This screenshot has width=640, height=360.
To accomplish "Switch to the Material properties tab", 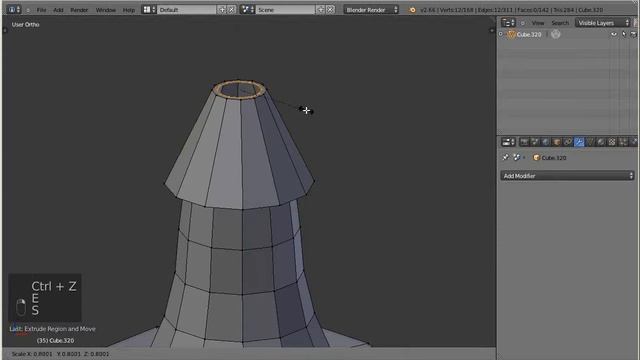I will (x=601, y=142).
